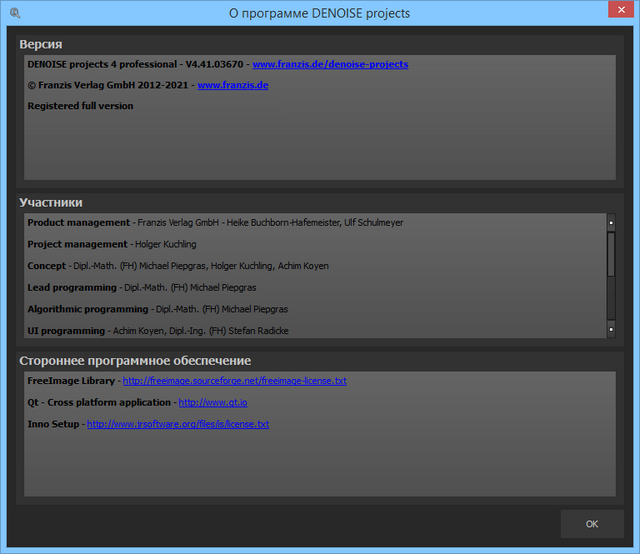640x554 pixels.
Task: Click the dialog title 'О программе DENOISE projects'
Action: (x=319, y=13)
